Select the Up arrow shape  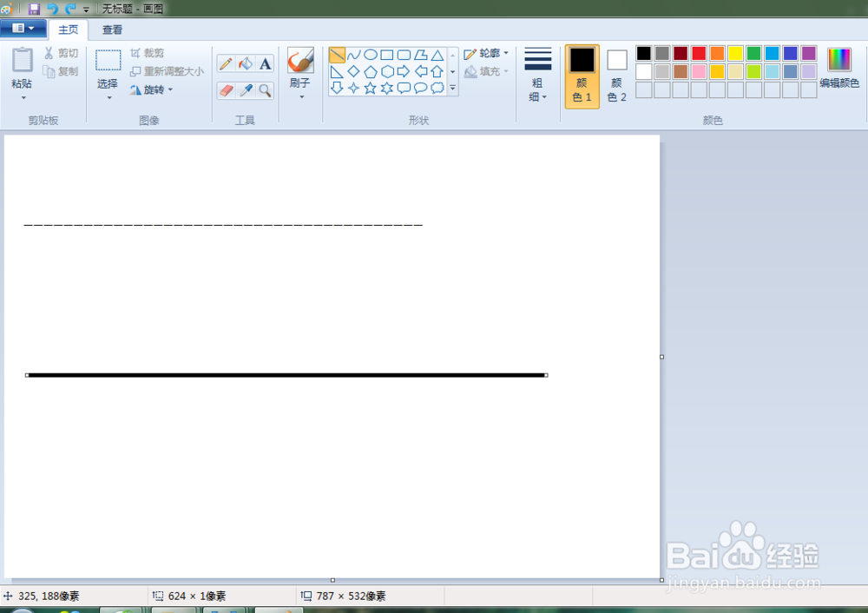(x=437, y=71)
